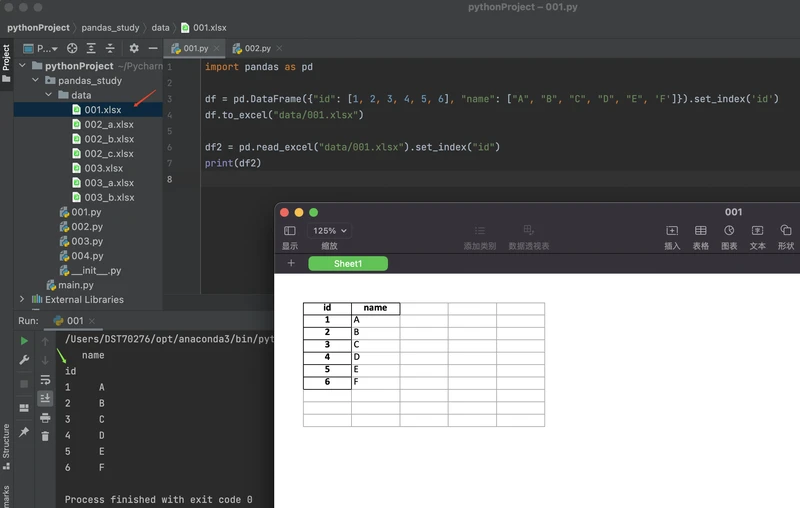Click the shape icon in Numbers toolbar
Viewport: 800px width, 508px height.
[x=786, y=231]
